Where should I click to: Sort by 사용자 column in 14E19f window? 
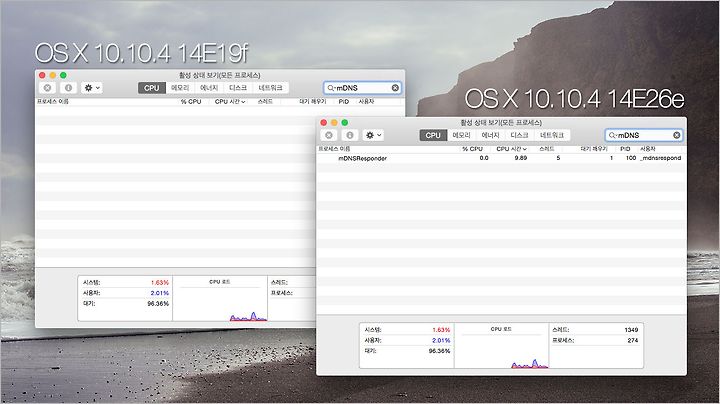(x=366, y=101)
